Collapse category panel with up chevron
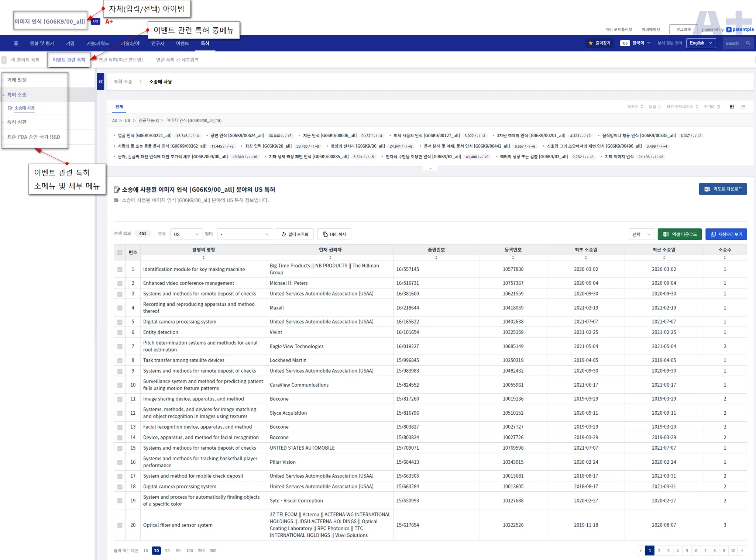This screenshot has height=560, width=756. pyautogui.click(x=430, y=168)
